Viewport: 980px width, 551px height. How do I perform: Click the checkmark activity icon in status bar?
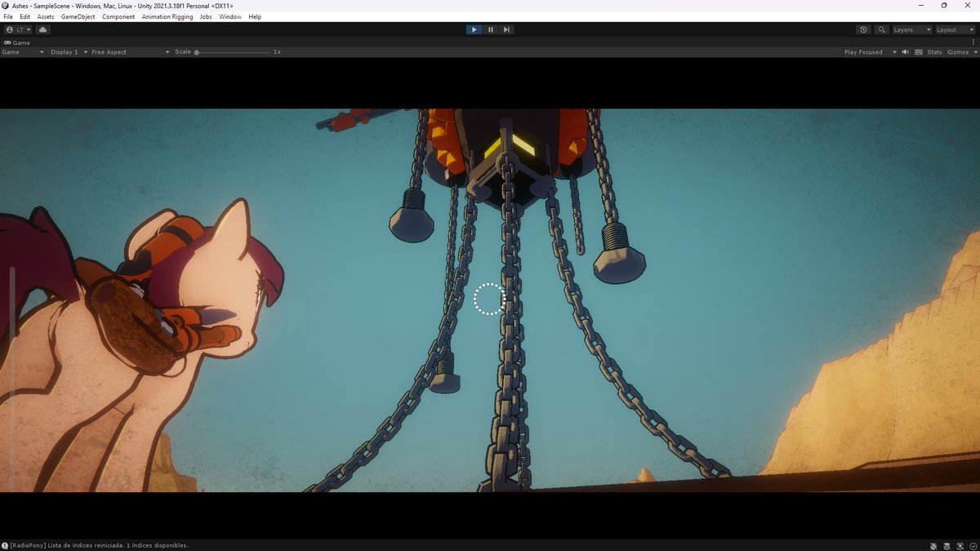click(x=972, y=545)
